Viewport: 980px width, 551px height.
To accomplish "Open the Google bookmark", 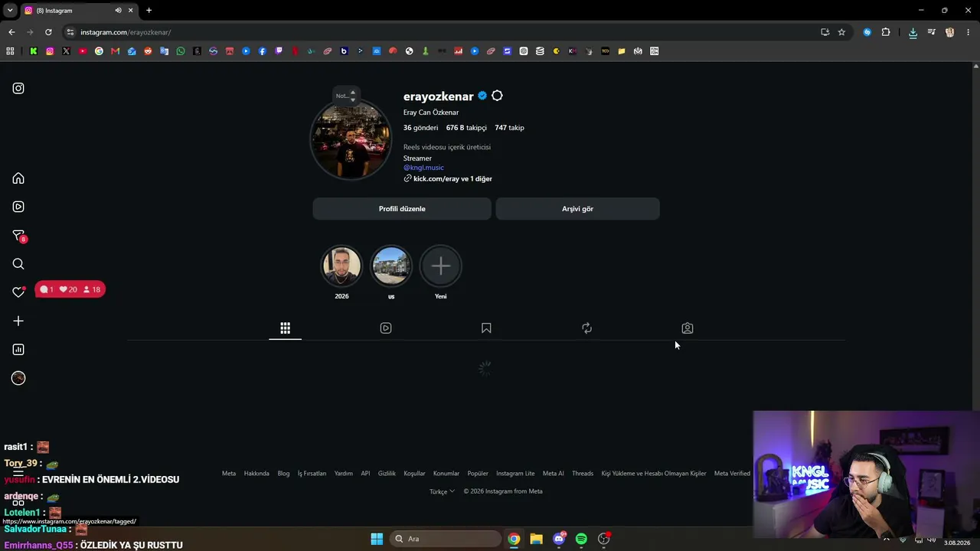I will pos(99,51).
